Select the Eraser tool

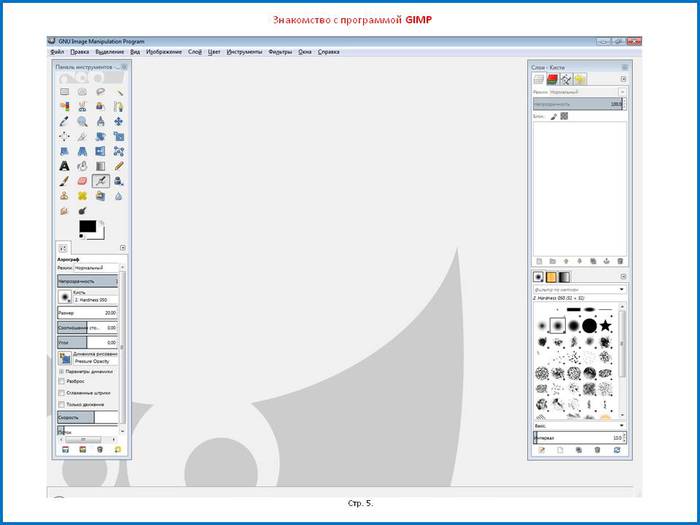(82, 181)
